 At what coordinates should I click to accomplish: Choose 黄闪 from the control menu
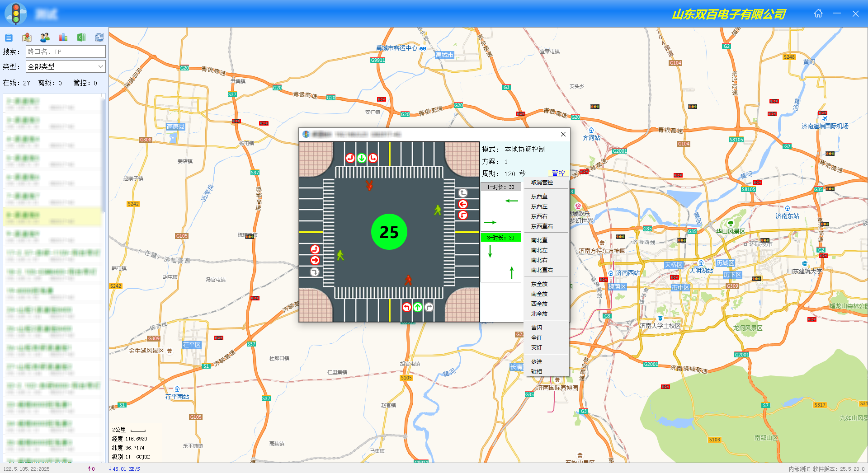click(536, 328)
